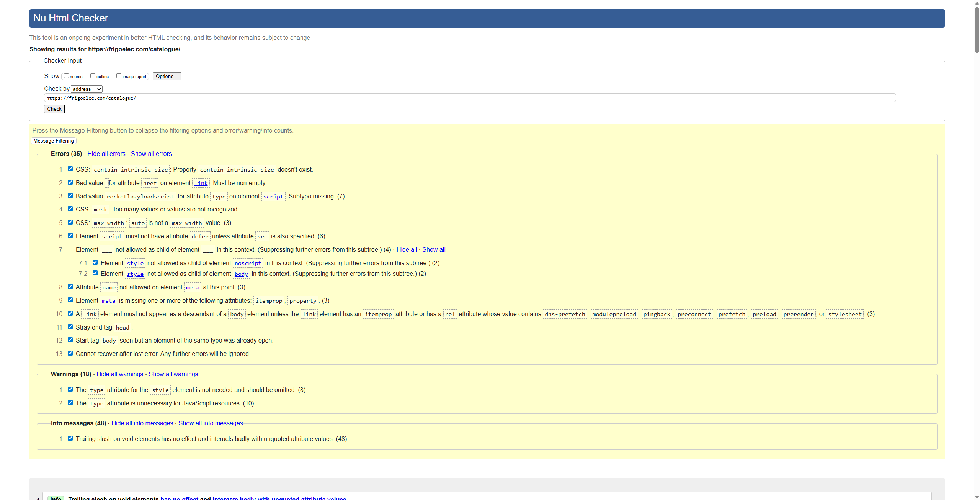The width and height of the screenshot is (980, 500).
Task: Uncheck error 7.1 about style in noscript
Action: (x=95, y=262)
